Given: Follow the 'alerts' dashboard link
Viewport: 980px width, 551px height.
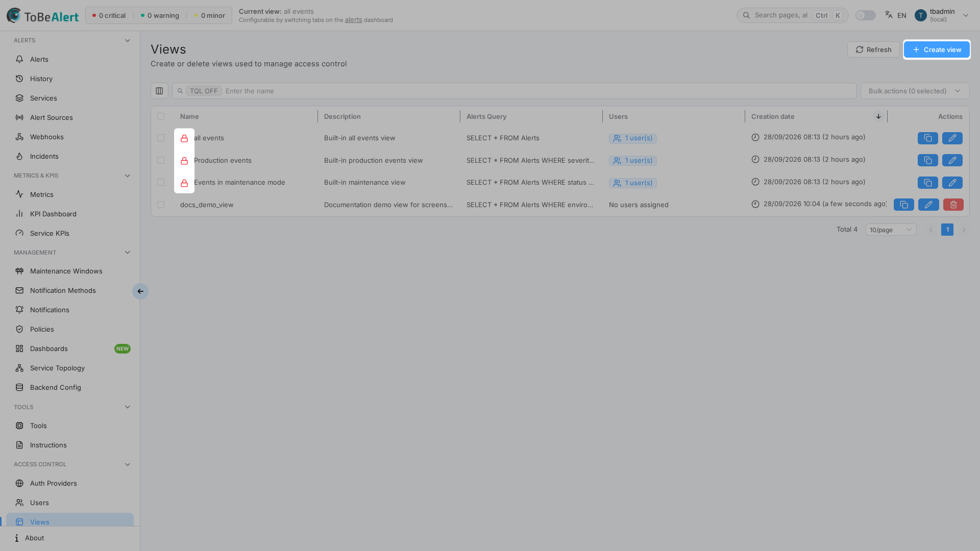Looking at the screenshot, I should pos(353,20).
